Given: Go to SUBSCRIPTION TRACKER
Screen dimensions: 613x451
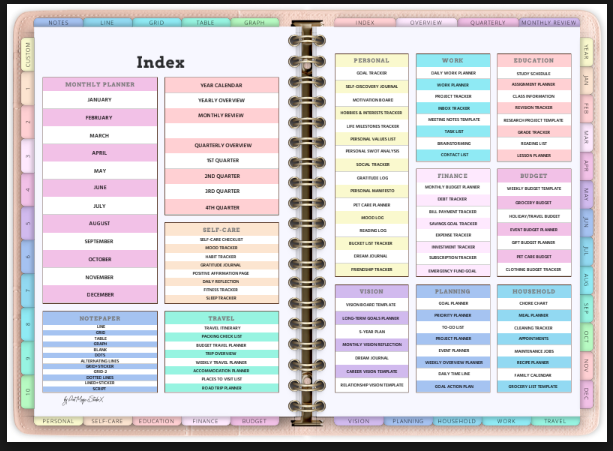Looking at the screenshot, I should [x=453, y=258].
